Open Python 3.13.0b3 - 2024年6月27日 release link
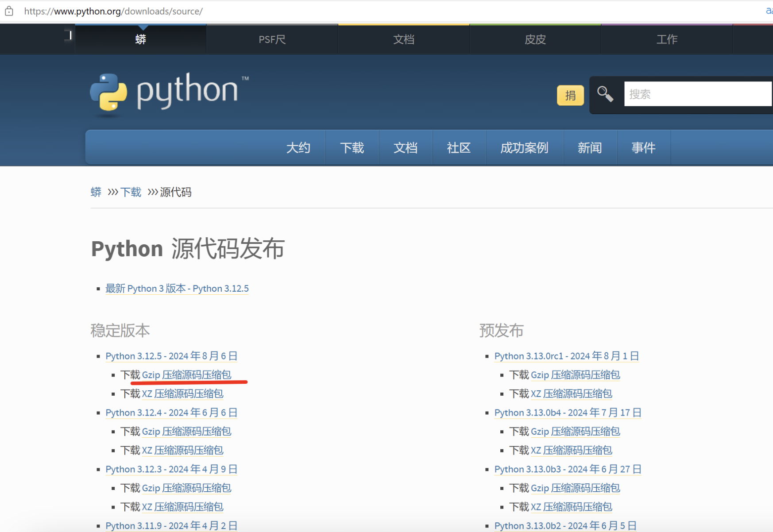This screenshot has height=532, width=773. click(x=568, y=469)
